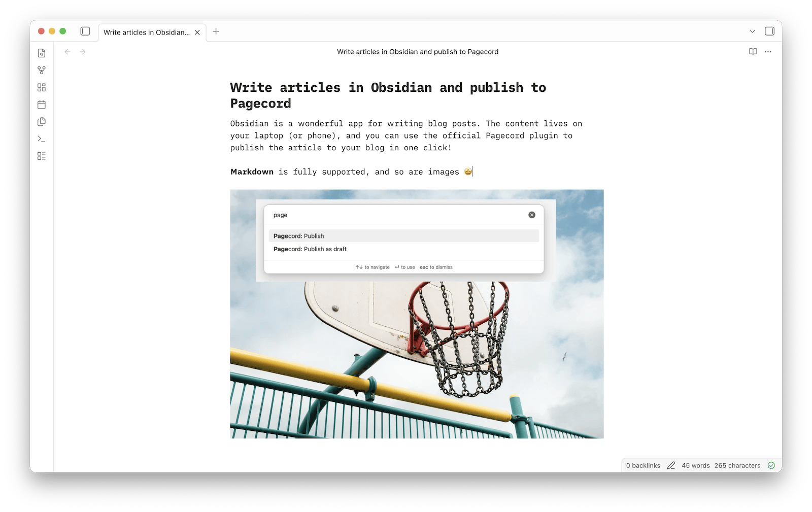Click the note title in the header bar

click(x=418, y=52)
